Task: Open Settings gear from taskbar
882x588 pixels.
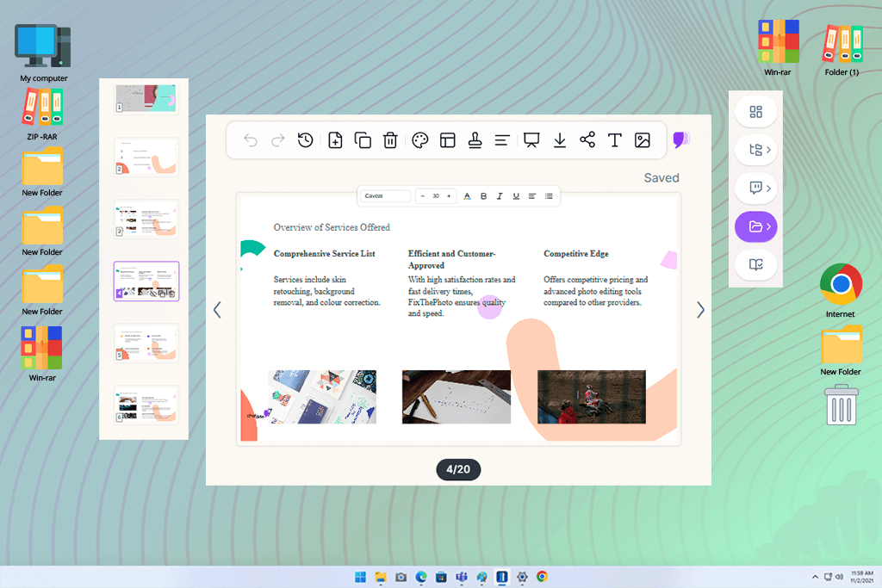Action: (522, 577)
